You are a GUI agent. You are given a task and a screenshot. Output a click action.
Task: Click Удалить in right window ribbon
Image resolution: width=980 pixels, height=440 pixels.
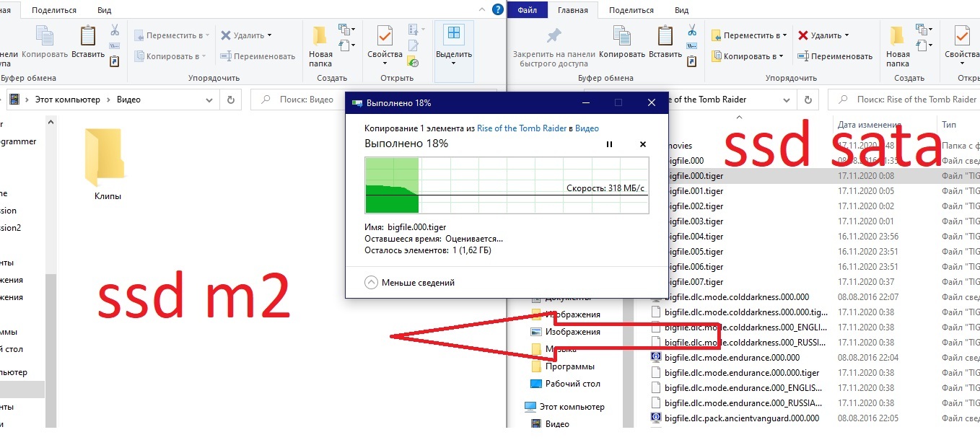tap(823, 35)
